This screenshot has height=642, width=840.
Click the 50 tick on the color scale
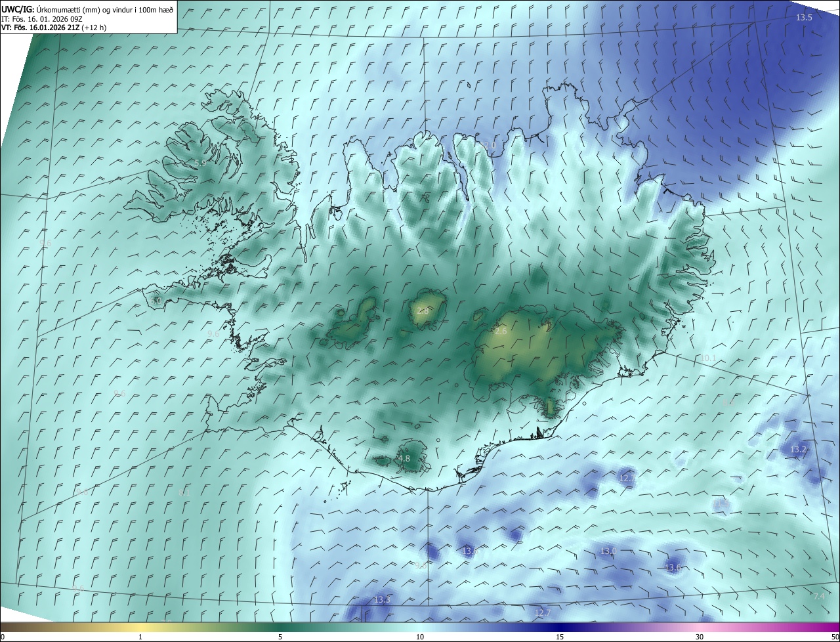(x=835, y=637)
